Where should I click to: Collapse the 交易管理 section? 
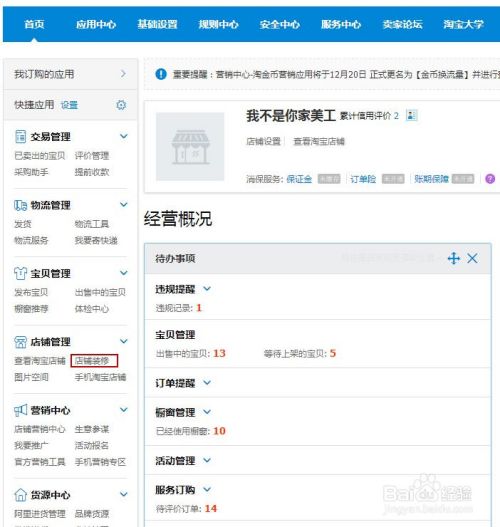coord(124,136)
